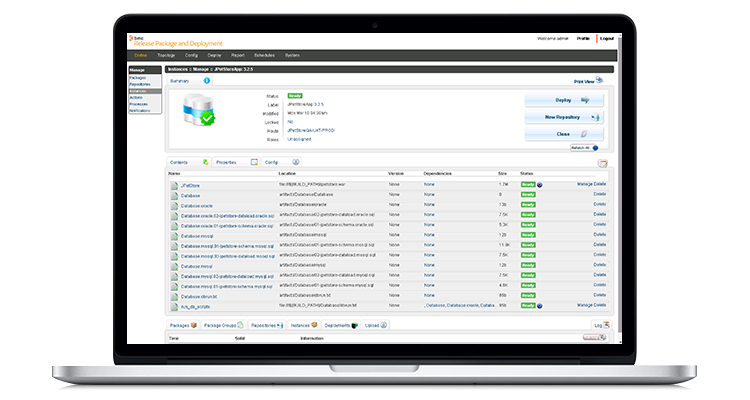Click the Deployments tab icon
The width and height of the screenshot is (750, 400).
[x=354, y=325]
